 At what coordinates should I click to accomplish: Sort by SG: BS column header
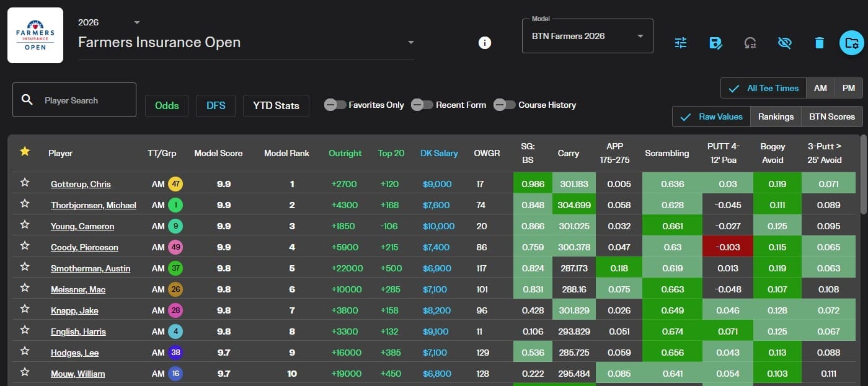528,153
